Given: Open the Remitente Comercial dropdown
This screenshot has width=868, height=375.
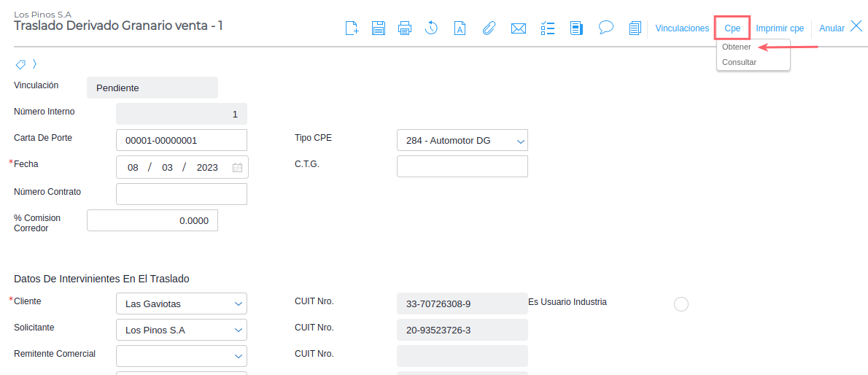Looking at the screenshot, I should pos(182,355).
